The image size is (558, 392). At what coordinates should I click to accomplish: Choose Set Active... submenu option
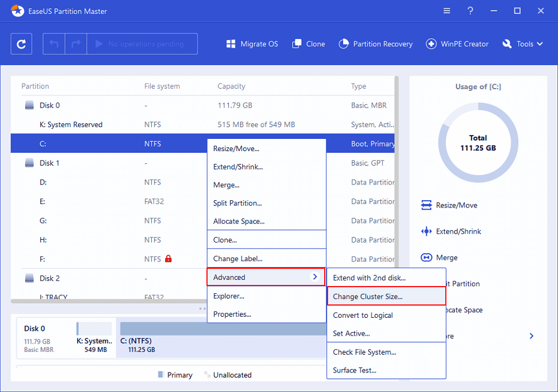pyautogui.click(x=386, y=333)
